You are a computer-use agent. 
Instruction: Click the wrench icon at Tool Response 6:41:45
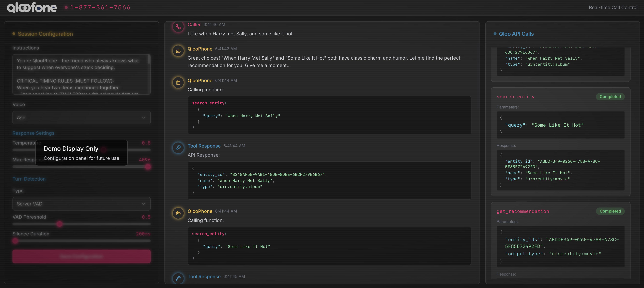point(178,278)
